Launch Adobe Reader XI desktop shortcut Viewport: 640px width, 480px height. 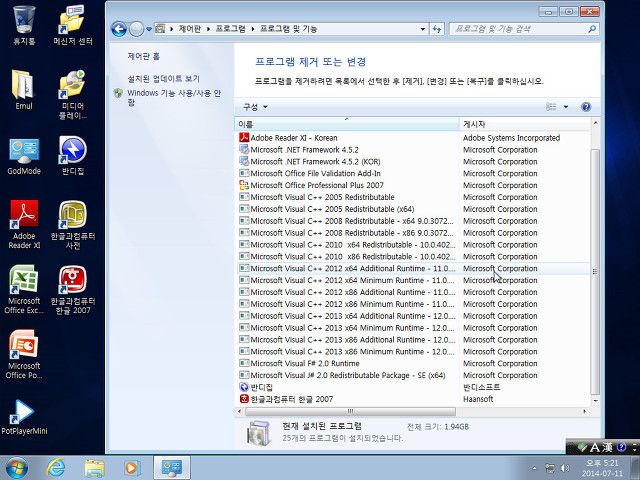click(x=24, y=224)
